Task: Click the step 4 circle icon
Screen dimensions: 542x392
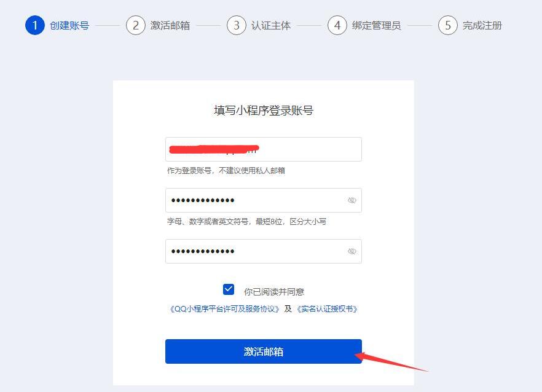Action: (x=337, y=25)
